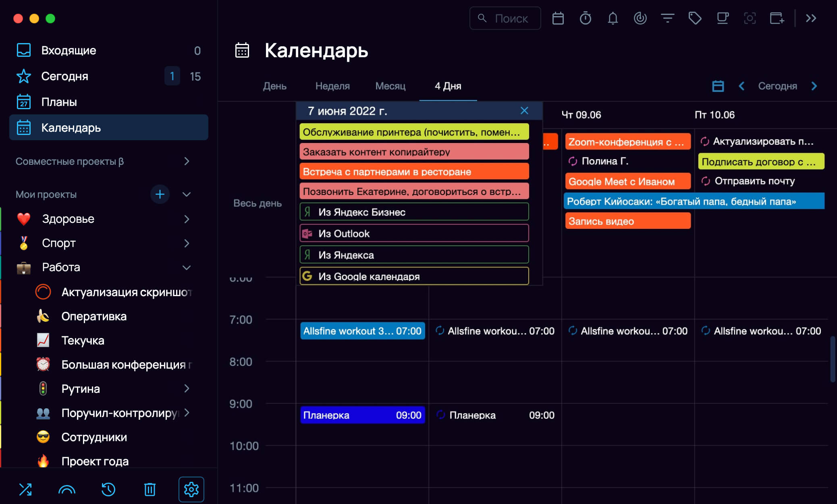Click the focus frame scan icon
The image size is (837, 504).
(750, 18)
